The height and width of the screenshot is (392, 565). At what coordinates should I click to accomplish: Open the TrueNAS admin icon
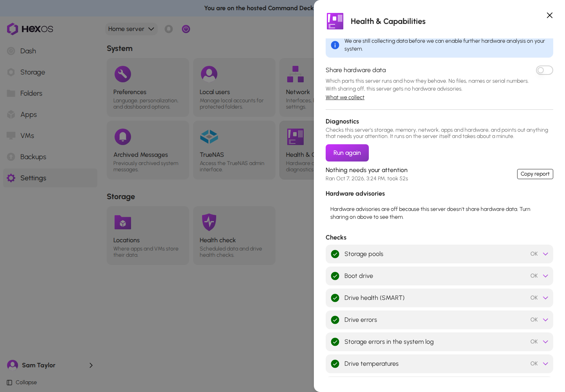pyautogui.click(x=209, y=137)
